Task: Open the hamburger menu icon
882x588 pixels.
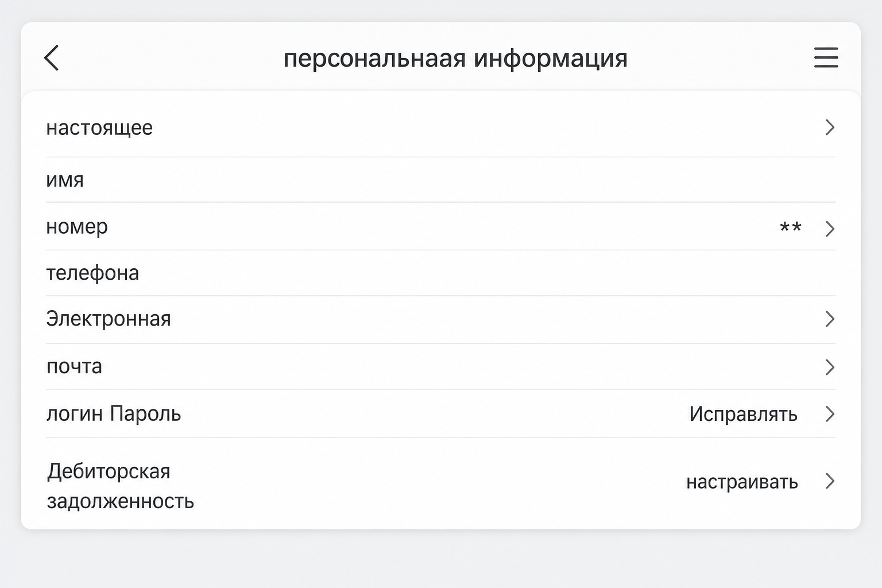Action: 826,58
